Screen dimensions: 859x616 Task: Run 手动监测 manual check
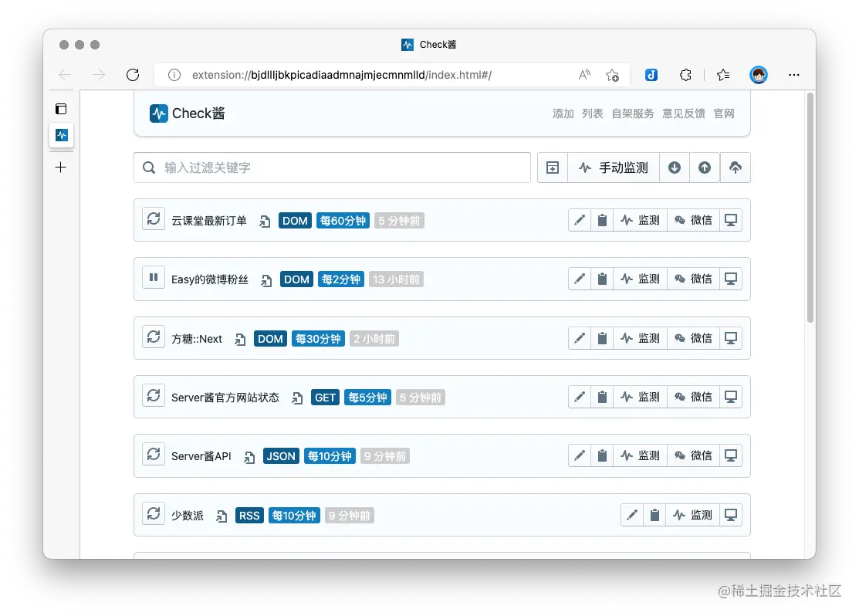point(614,168)
